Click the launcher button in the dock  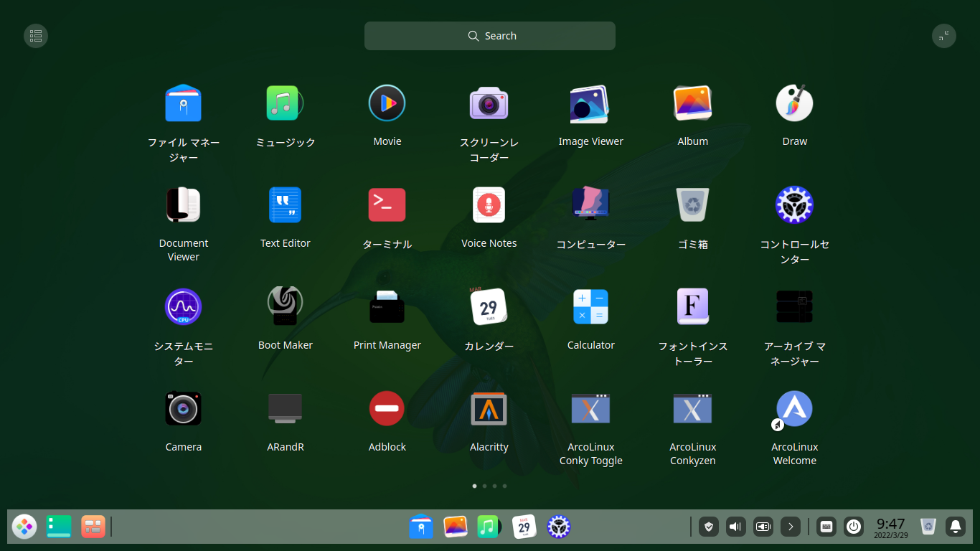(24, 527)
